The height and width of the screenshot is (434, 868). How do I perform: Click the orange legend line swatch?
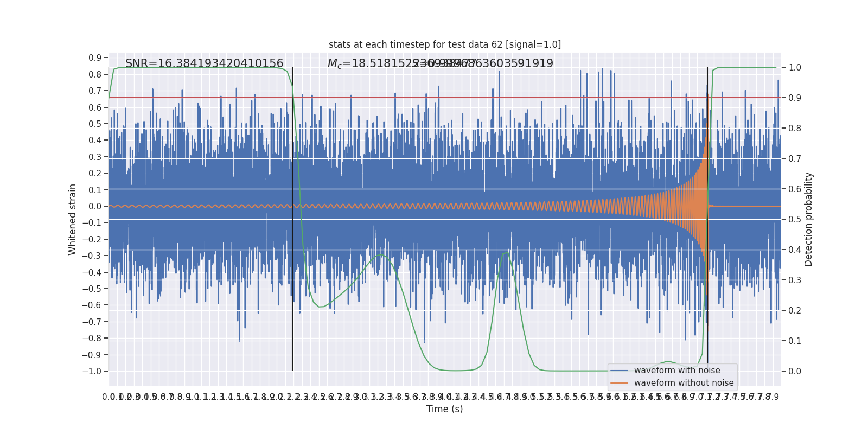620,383
